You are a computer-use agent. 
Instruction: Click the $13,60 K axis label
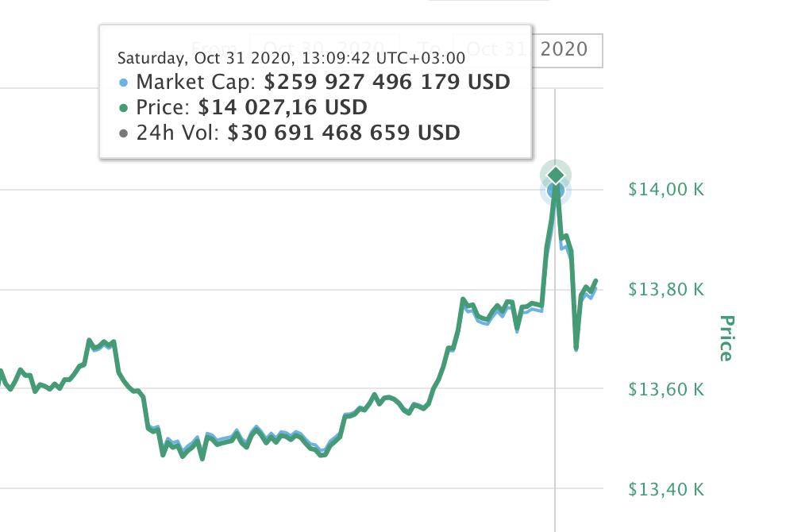coord(665,390)
